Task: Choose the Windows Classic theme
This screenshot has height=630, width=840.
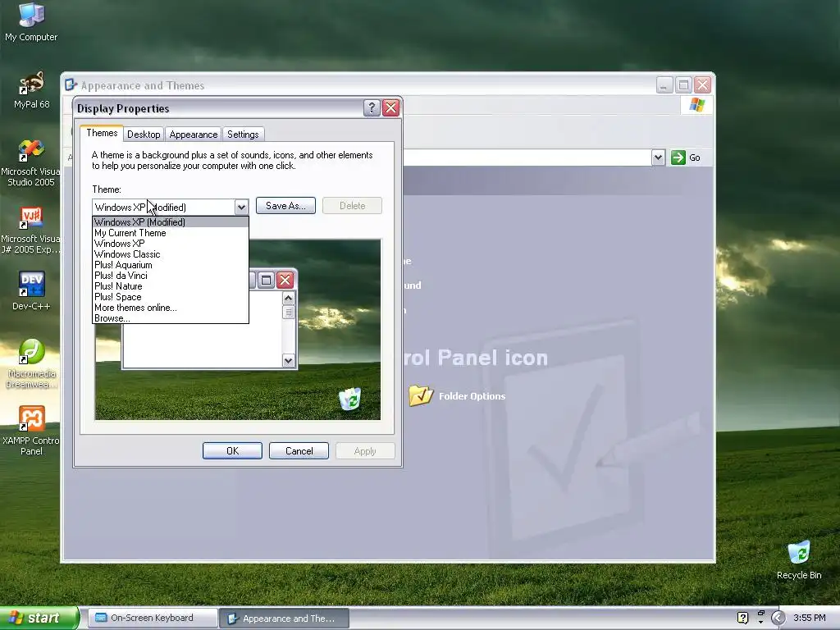Action: point(171,254)
